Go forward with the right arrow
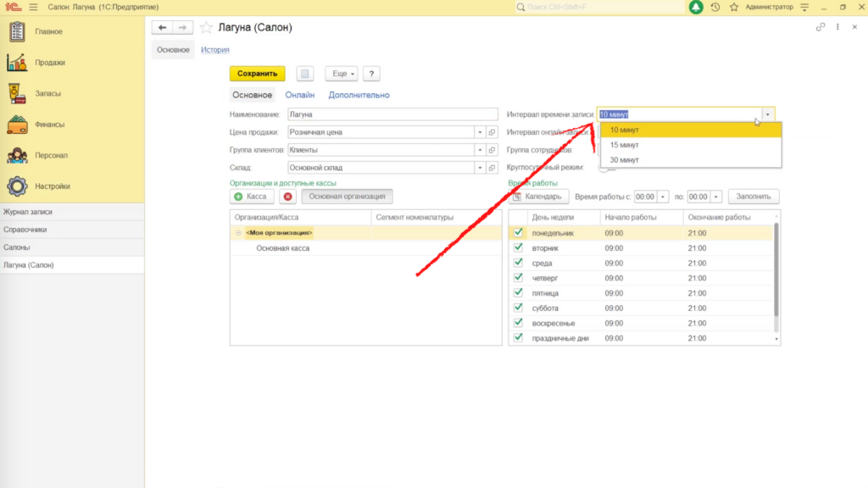868x488 pixels. [x=183, y=28]
